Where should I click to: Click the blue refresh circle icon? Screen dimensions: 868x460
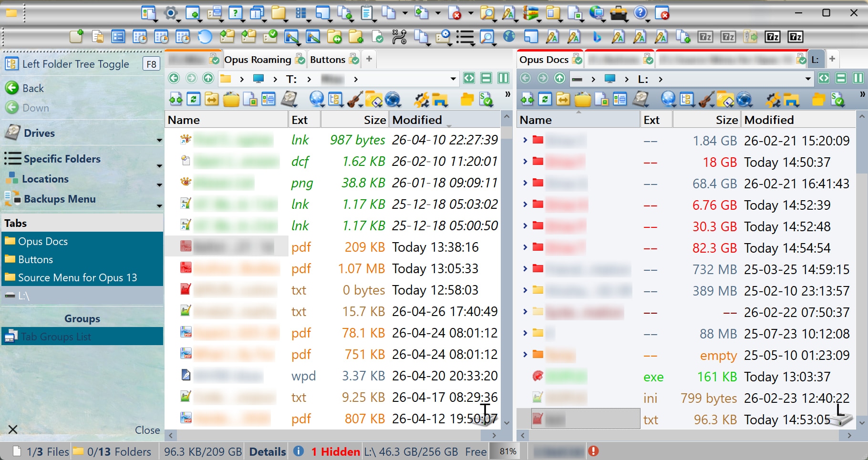pyautogui.click(x=205, y=37)
